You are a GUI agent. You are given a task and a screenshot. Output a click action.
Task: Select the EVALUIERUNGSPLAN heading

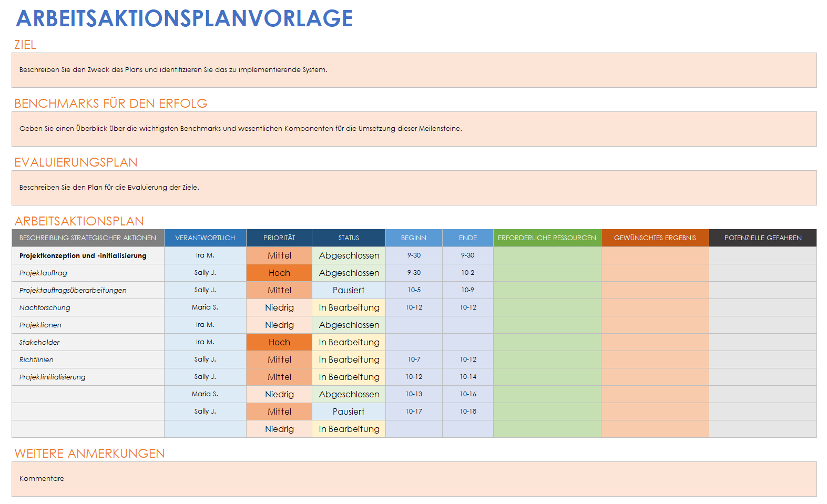(76, 162)
